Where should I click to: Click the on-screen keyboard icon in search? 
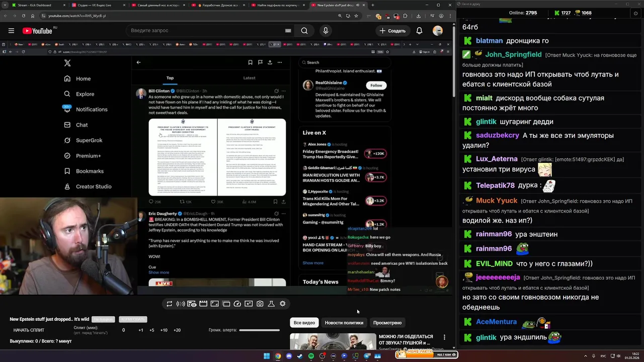[288, 31]
